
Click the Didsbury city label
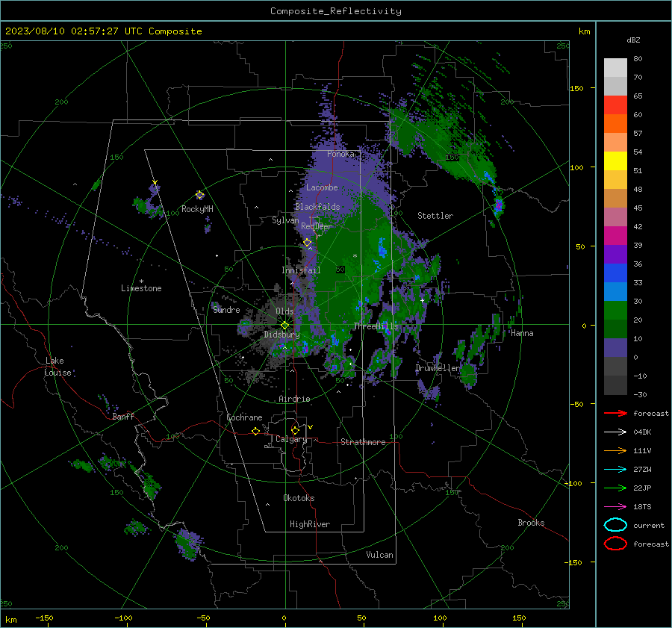(281, 335)
